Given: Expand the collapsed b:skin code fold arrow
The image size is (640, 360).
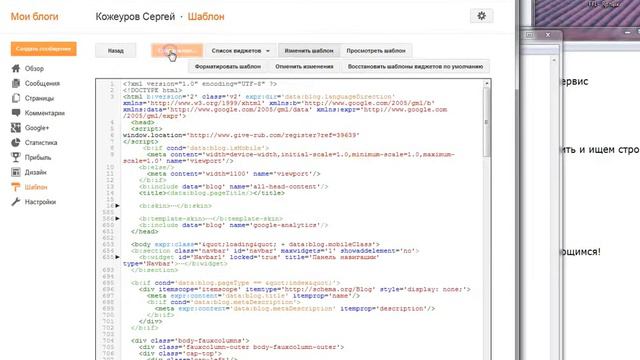Looking at the screenshot, I should coord(118,206).
